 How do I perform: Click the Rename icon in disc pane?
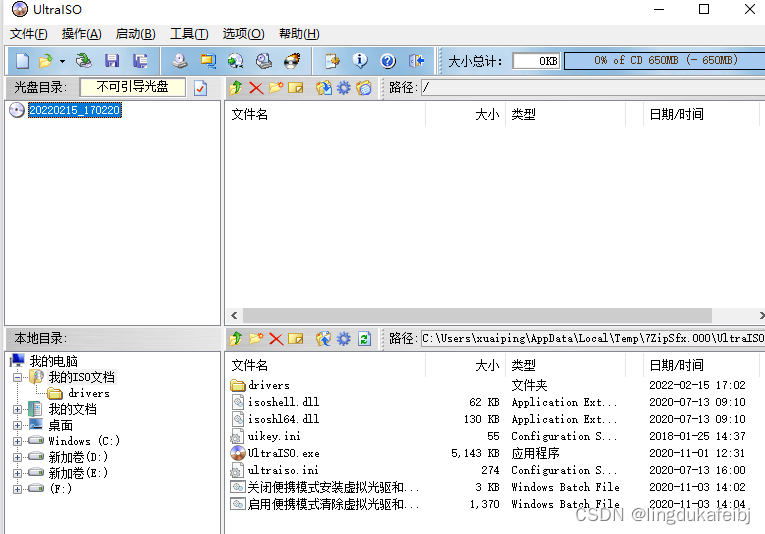[296, 88]
